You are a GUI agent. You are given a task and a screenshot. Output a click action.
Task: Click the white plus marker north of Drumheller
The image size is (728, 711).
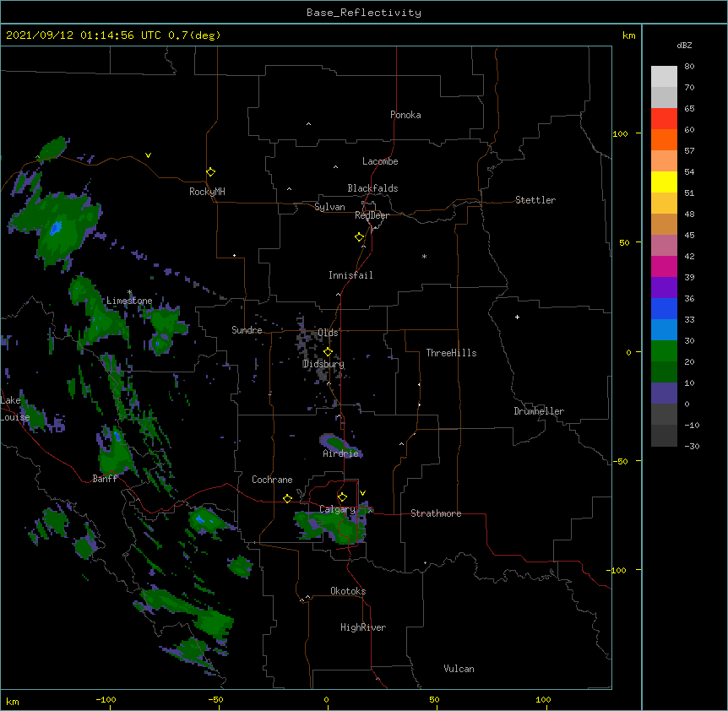pos(517,317)
